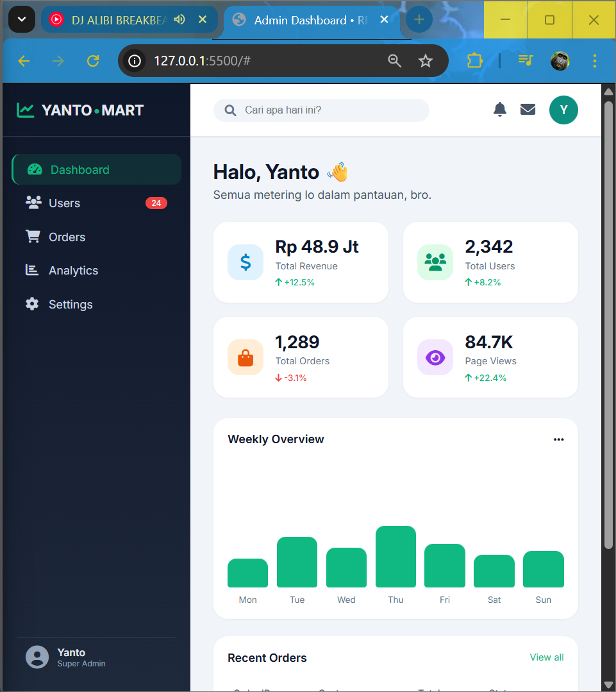Click the -3.1% orders change text

tap(295, 378)
